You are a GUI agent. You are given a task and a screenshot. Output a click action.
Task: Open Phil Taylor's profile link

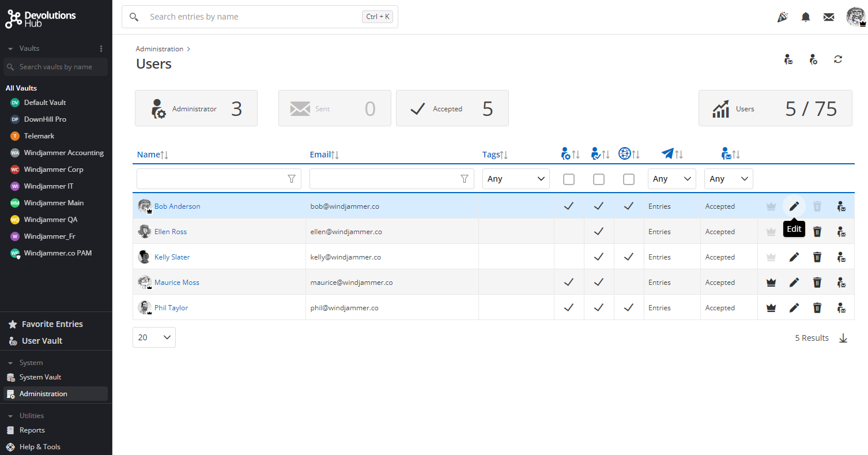click(171, 308)
